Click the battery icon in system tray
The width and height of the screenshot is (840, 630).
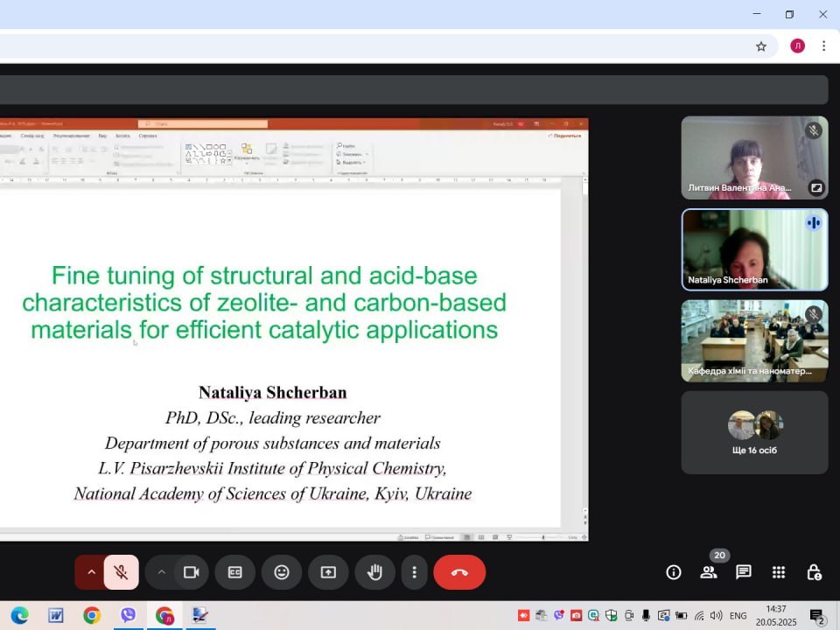tap(681, 615)
